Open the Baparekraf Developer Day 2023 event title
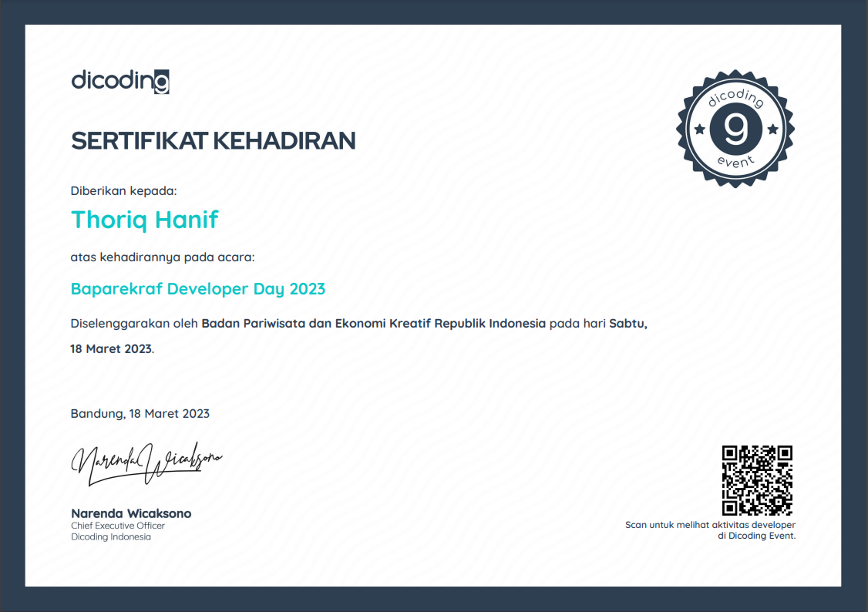This screenshot has width=868, height=612. [x=198, y=289]
